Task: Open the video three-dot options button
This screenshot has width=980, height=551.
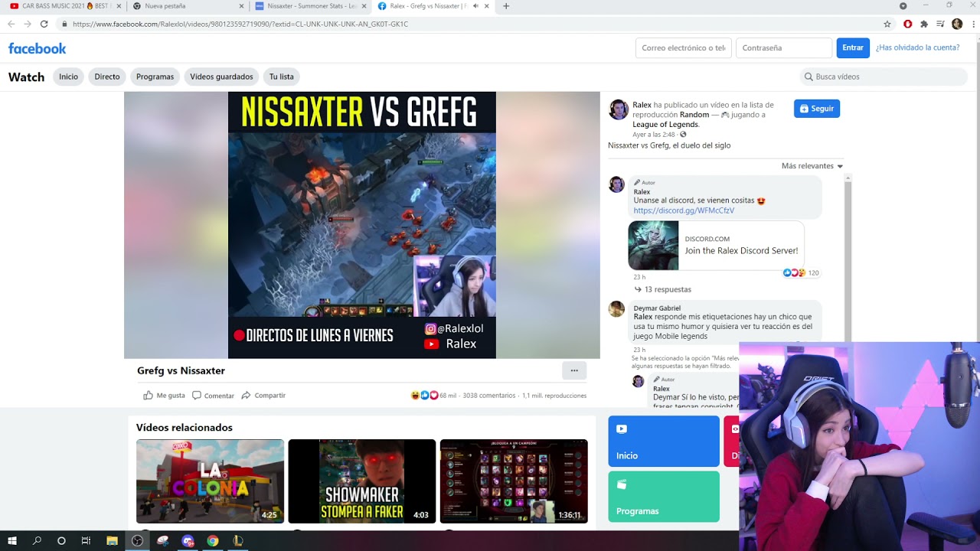Action: point(574,370)
